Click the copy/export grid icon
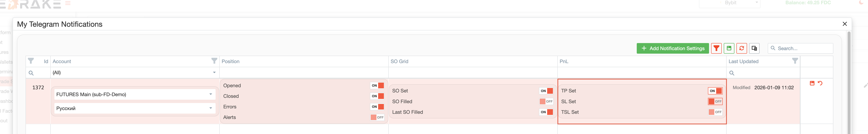The height and width of the screenshot is (134, 868). [x=754, y=48]
